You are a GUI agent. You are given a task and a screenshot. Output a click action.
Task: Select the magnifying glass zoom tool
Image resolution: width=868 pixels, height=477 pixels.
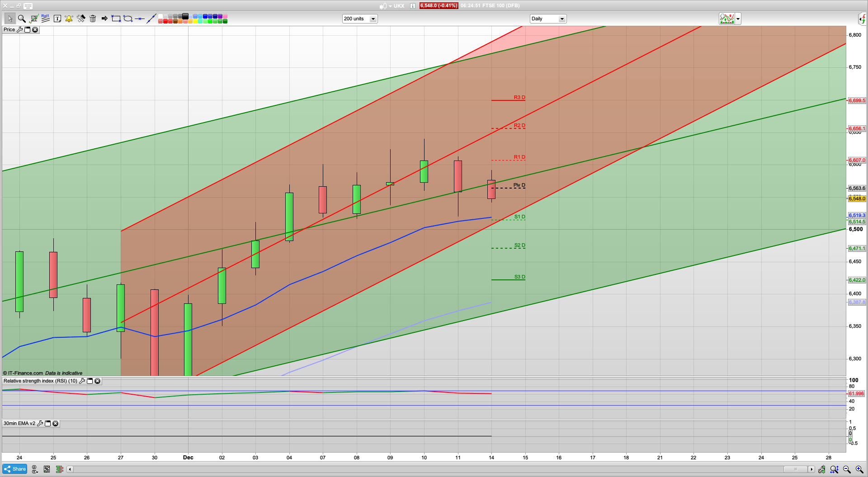[x=22, y=19]
